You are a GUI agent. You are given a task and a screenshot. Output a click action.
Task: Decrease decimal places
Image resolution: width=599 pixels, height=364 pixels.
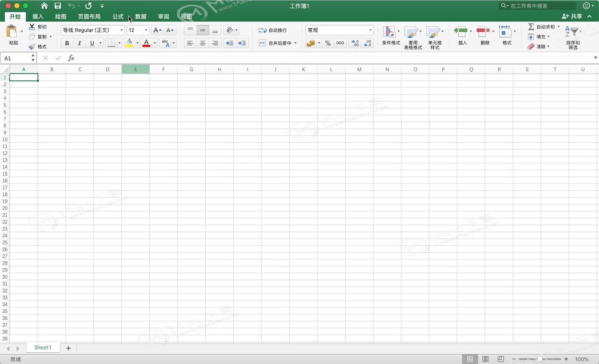tap(367, 43)
